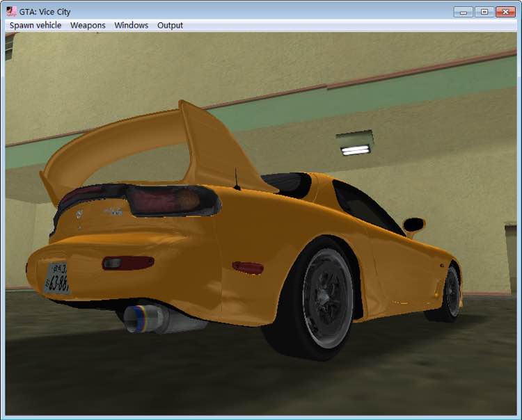Open the Windows menu
This screenshot has width=522, height=420.
click(131, 25)
